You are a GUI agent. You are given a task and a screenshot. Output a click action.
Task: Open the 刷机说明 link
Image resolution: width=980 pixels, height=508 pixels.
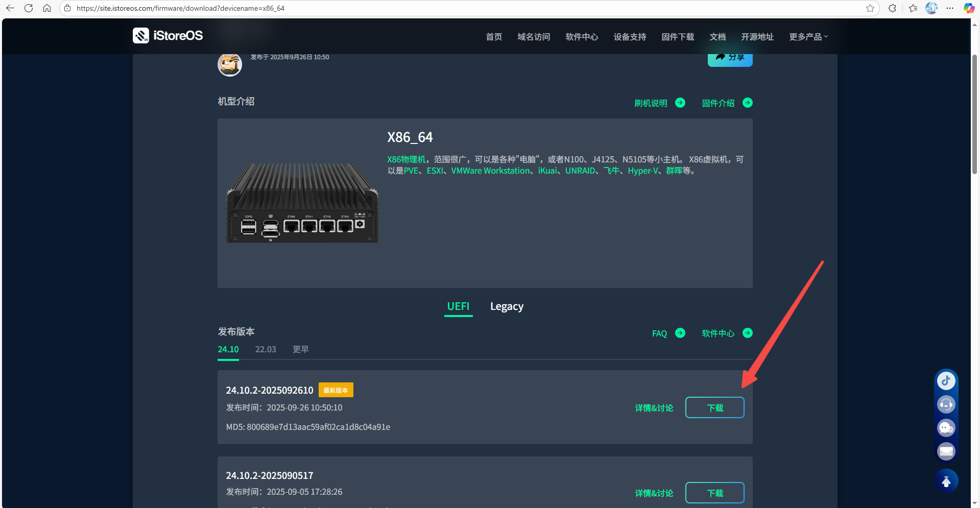[651, 103]
